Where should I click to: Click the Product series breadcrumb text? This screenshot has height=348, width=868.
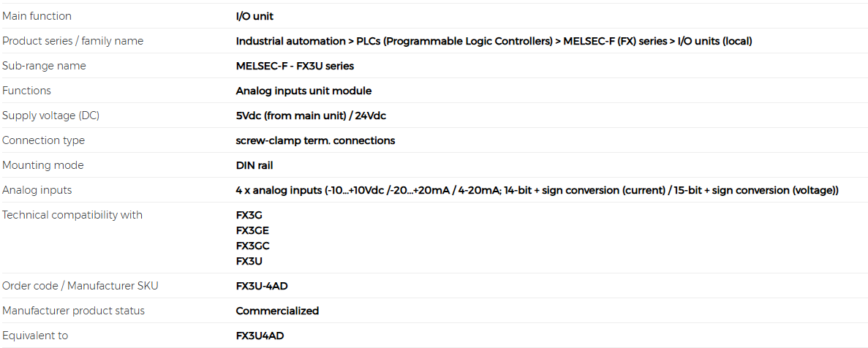[x=494, y=41]
